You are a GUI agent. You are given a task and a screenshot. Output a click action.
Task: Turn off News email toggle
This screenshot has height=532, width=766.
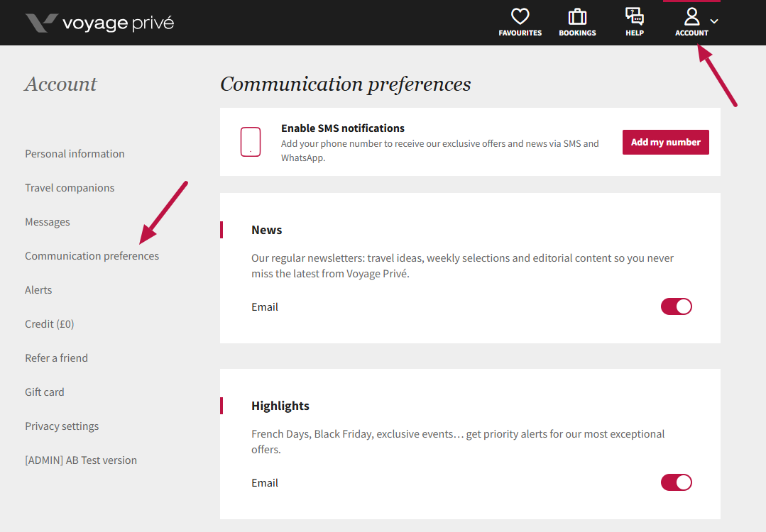click(x=676, y=306)
